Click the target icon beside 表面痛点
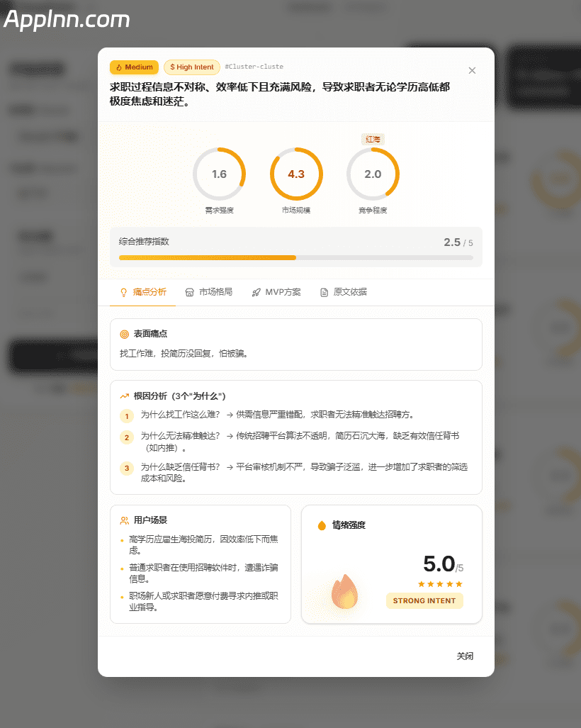581x728 pixels. tap(125, 335)
